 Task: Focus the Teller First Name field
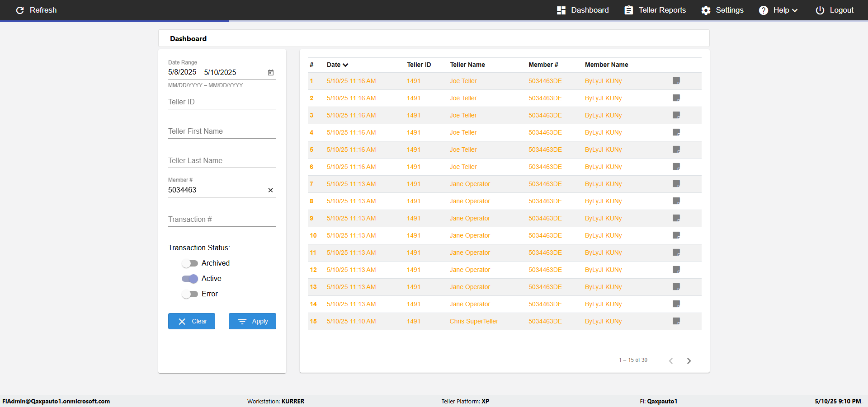click(x=222, y=131)
